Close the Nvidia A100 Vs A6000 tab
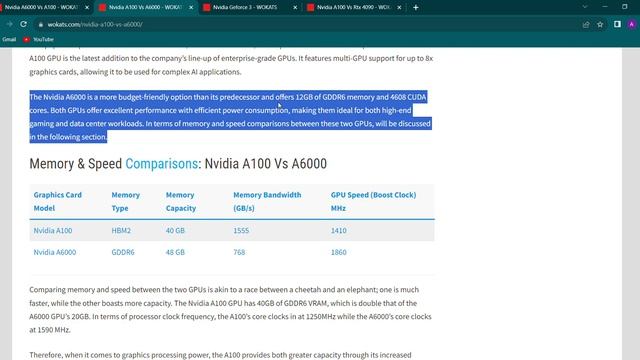The width and height of the screenshot is (640, 360). [191, 7]
